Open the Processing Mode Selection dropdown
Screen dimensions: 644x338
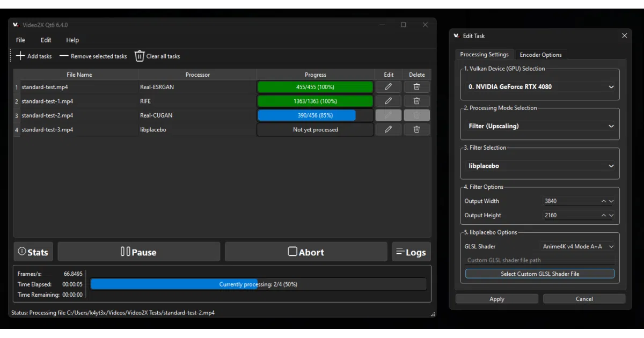[540, 126]
